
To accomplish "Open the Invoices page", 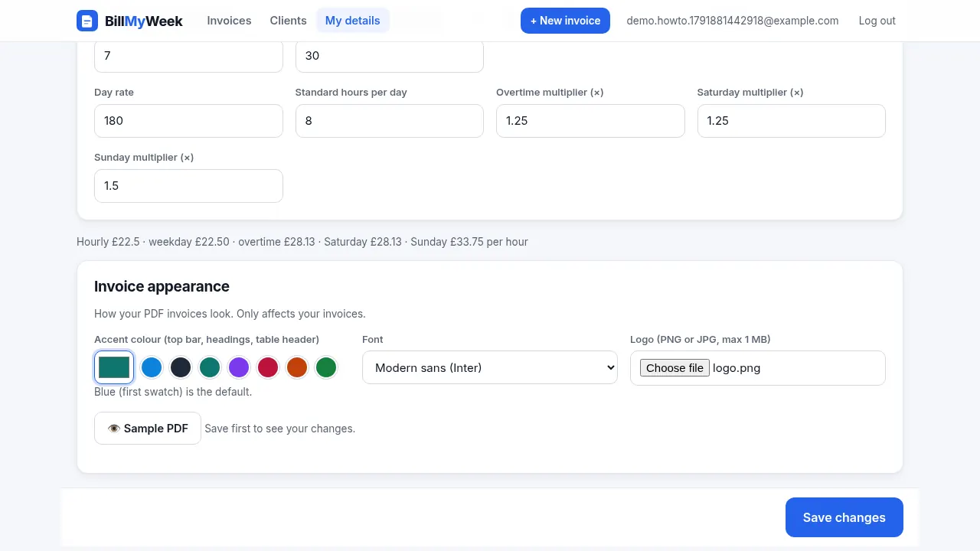I will [x=229, y=21].
